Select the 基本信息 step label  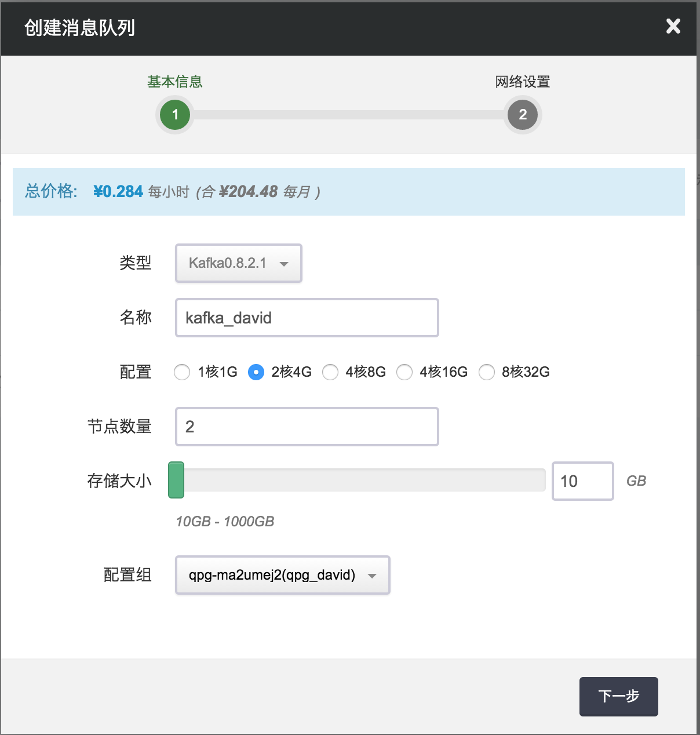click(174, 82)
